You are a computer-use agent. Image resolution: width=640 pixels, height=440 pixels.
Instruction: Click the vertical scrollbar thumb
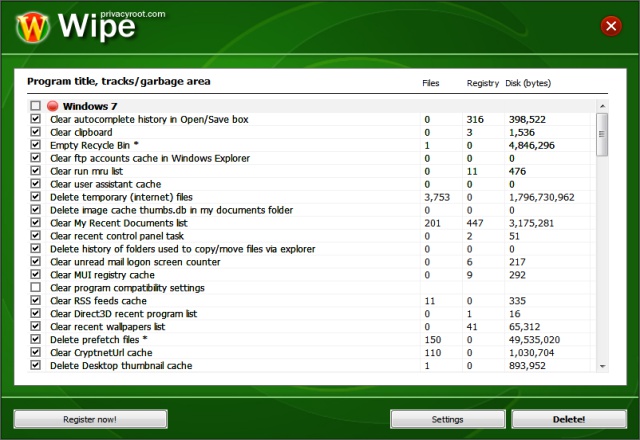pos(602,135)
